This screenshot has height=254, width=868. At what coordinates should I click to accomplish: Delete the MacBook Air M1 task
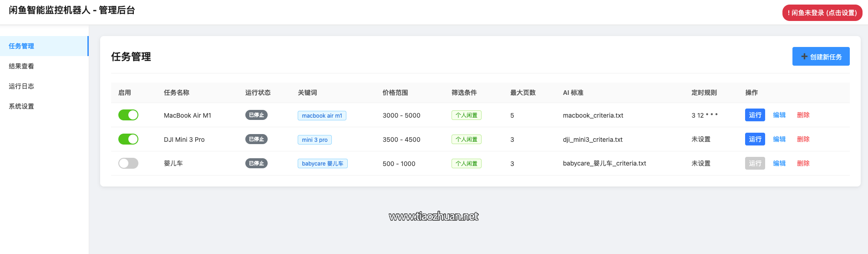pos(803,115)
